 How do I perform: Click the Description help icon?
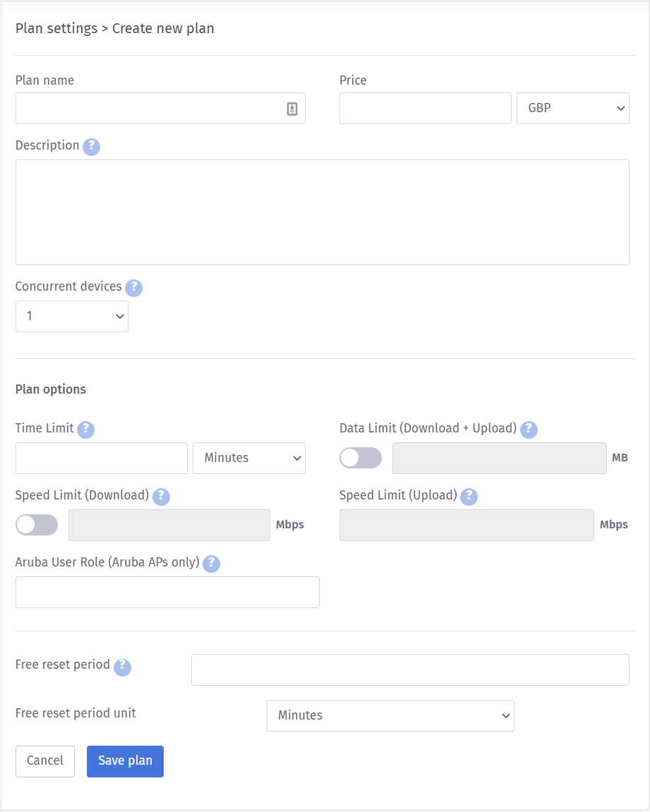(92, 147)
